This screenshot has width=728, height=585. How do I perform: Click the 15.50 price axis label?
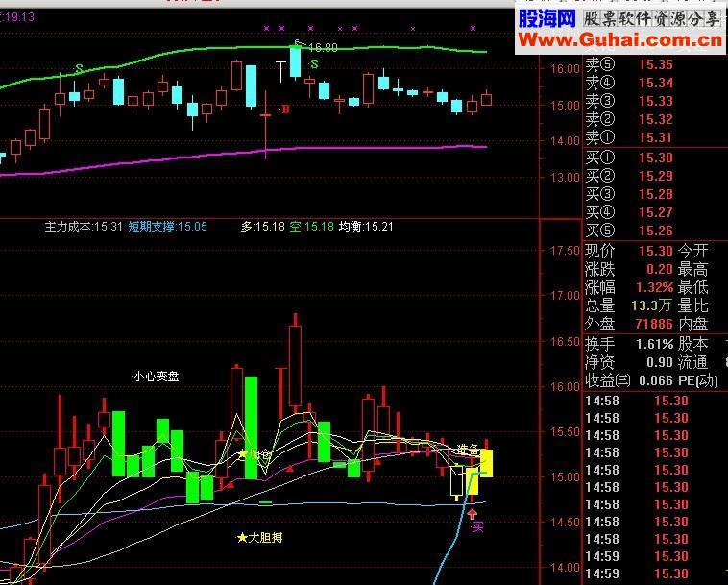coord(565,432)
